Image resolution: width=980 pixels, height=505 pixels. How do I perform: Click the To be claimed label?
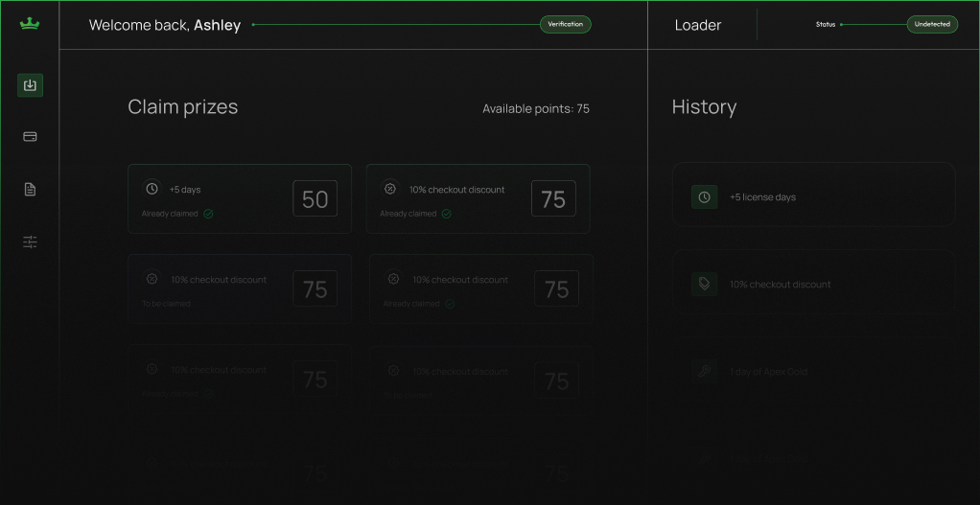(166, 304)
